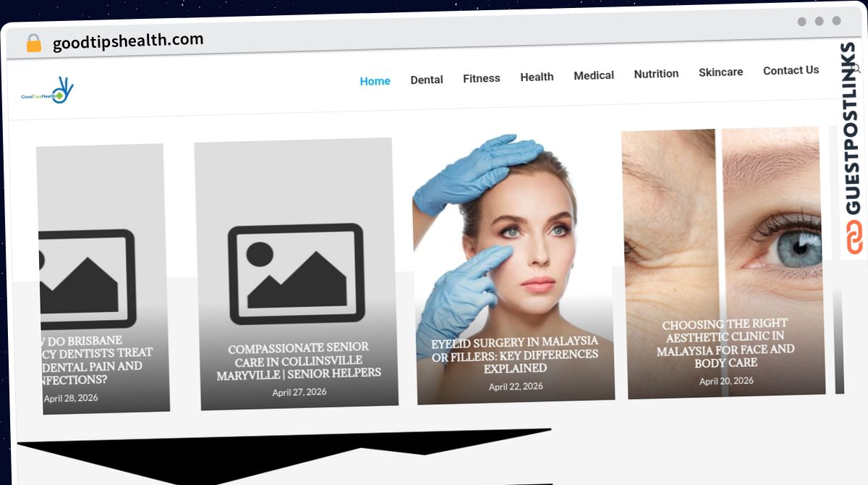Viewport: 868px width, 485px height.
Task: Open Eyelid Surgery in Malaysia article title
Action: click(515, 354)
